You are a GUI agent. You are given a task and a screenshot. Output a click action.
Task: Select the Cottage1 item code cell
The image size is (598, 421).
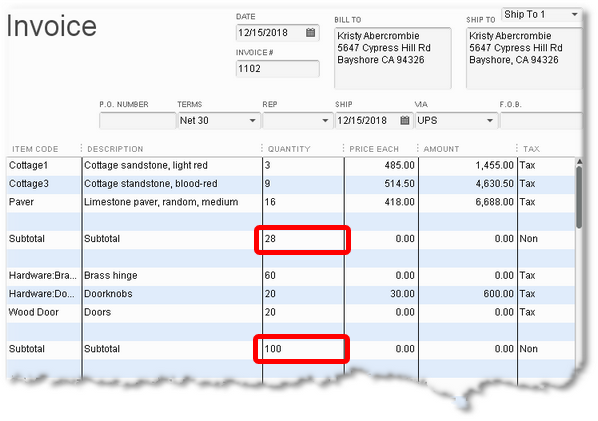pyautogui.click(x=44, y=166)
